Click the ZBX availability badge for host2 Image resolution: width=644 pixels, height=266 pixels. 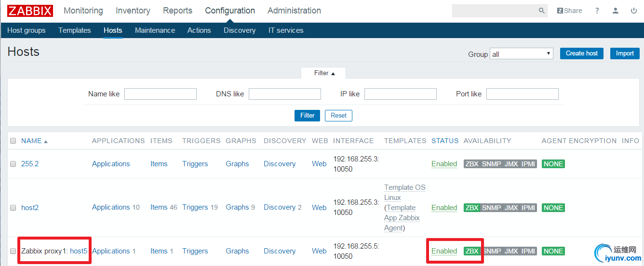coord(472,208)
